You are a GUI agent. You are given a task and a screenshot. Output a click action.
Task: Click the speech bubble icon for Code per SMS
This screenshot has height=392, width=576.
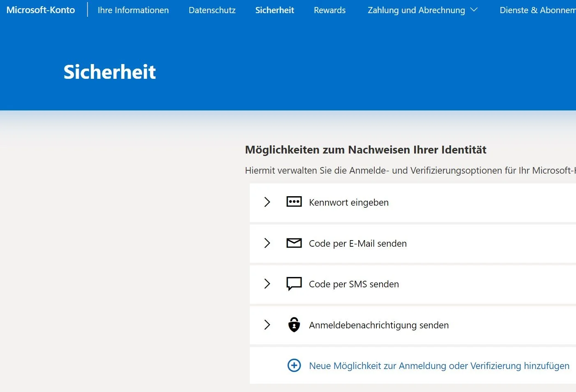(294, 284)
